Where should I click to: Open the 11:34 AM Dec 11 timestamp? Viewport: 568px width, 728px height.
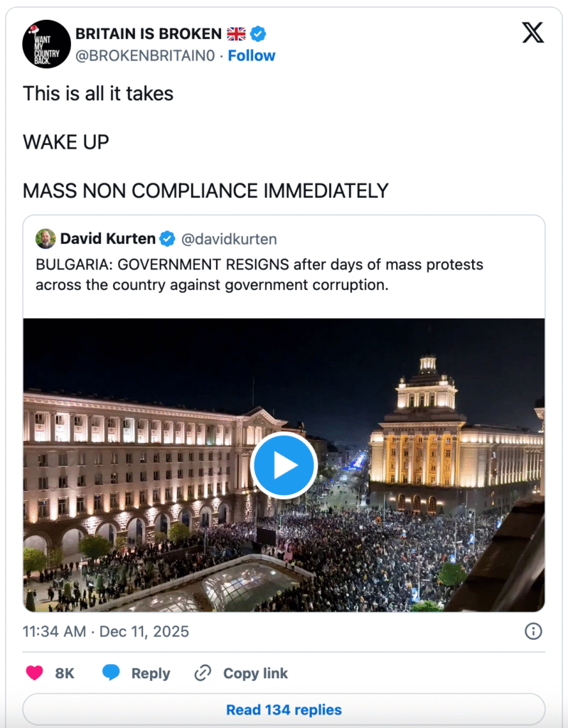pyautogui.click(x=106, y=631)
